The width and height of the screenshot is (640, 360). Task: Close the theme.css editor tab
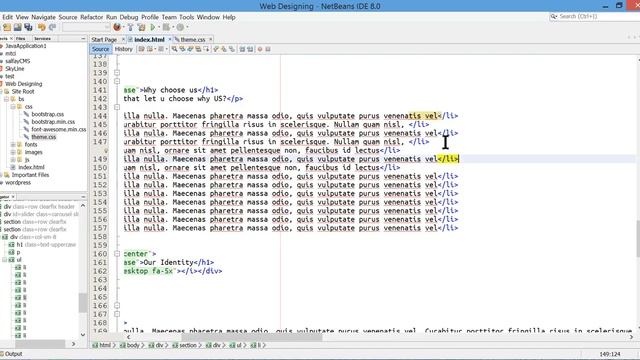click(211, 39)
